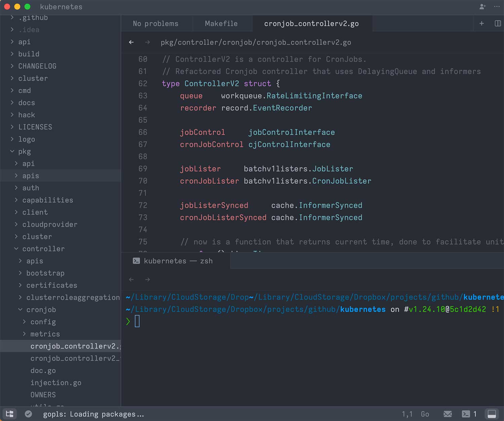
Task: Collapse the pkg folder
Action: (x=60, y=151)
